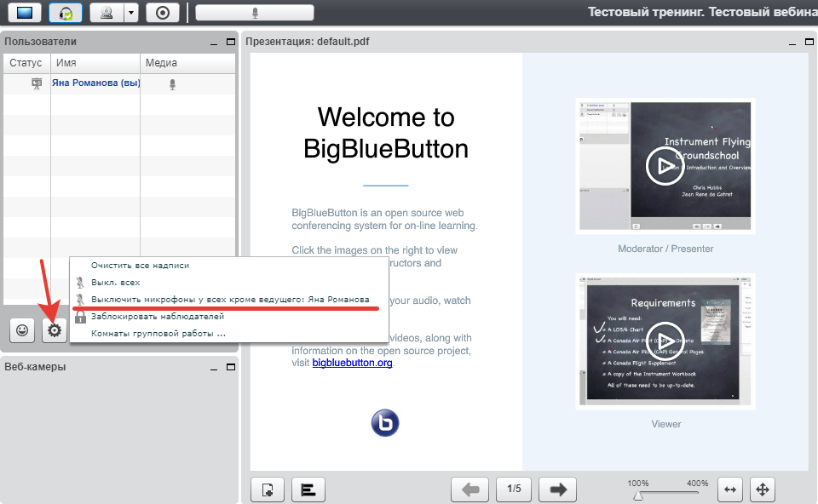Sort users by Медиа column
This screenshot has width=818, height=504.
pos(187,63)
